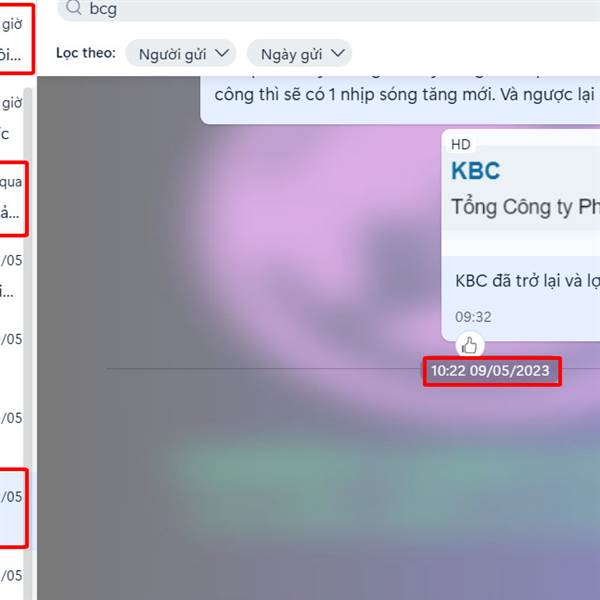Click the conversation list vertical scrollbar
This screenshot has height=600, width=600.
click(28, 344)
